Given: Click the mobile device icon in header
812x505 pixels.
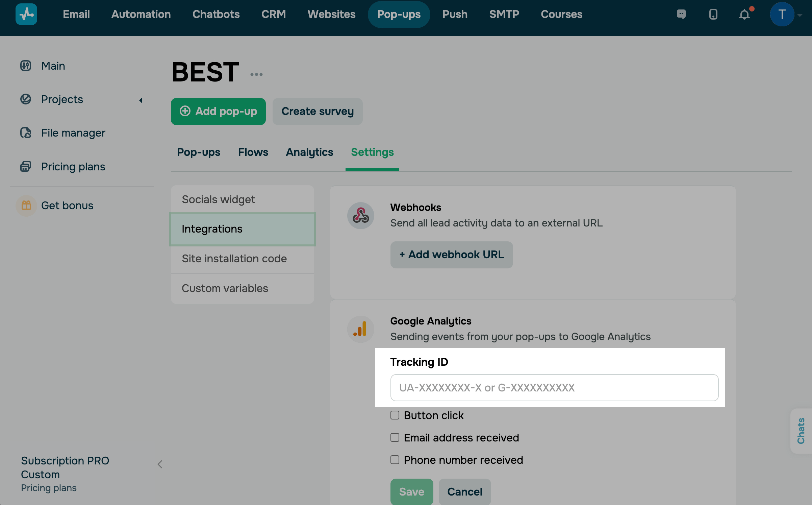Looking at the screenshot, I should [713, 14].
